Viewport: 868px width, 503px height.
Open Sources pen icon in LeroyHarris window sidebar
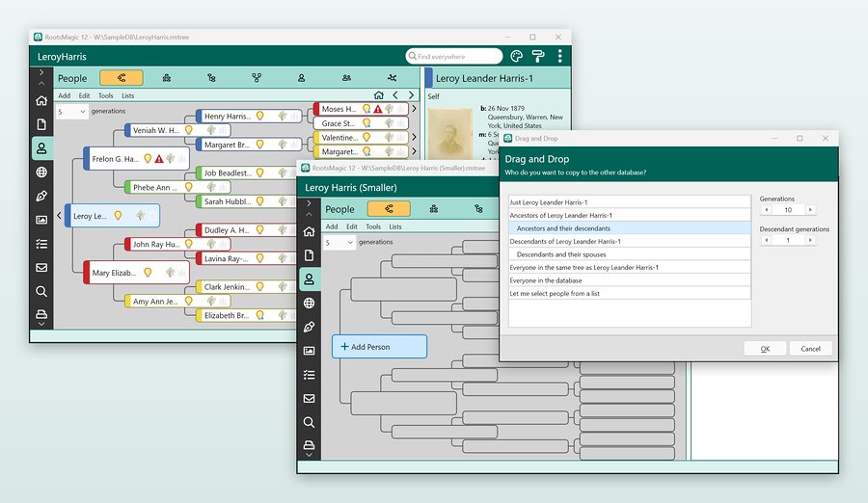click(x=41, y=196)
